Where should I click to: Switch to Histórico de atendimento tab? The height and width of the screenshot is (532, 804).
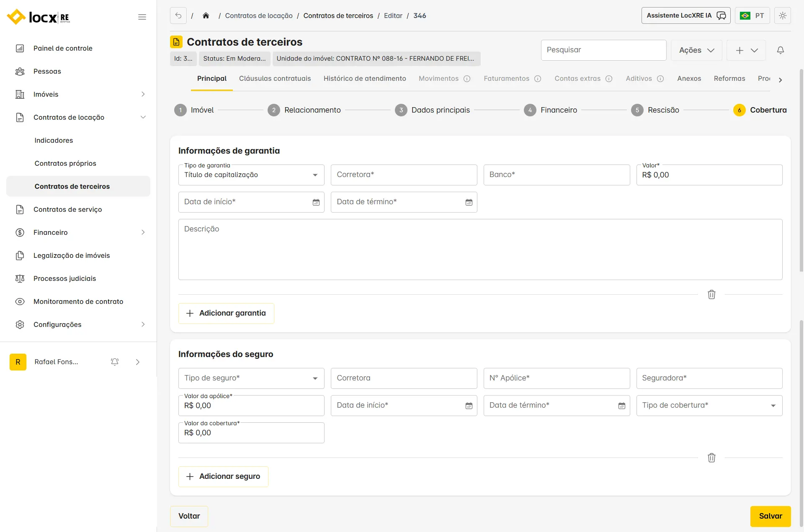click(x=365, y=79)
